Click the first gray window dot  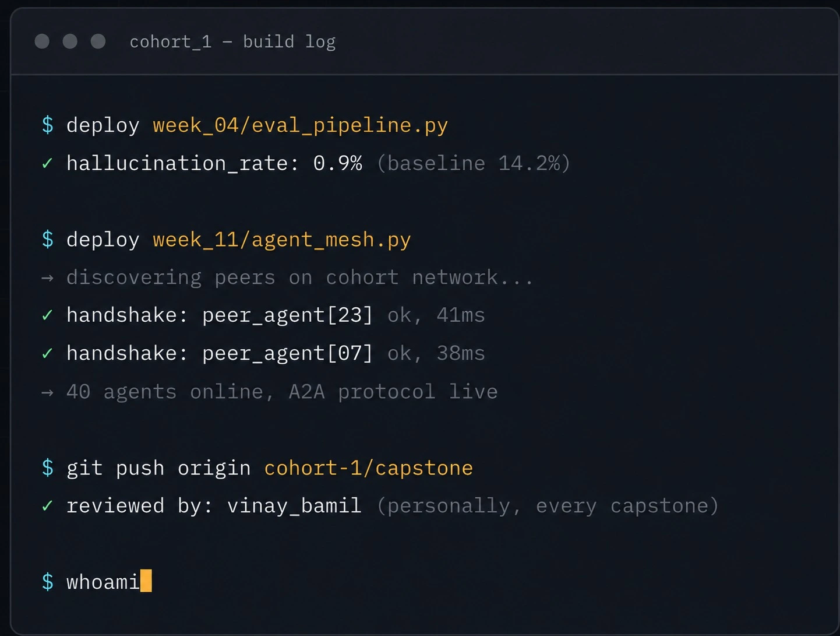(x=42, y=41)
